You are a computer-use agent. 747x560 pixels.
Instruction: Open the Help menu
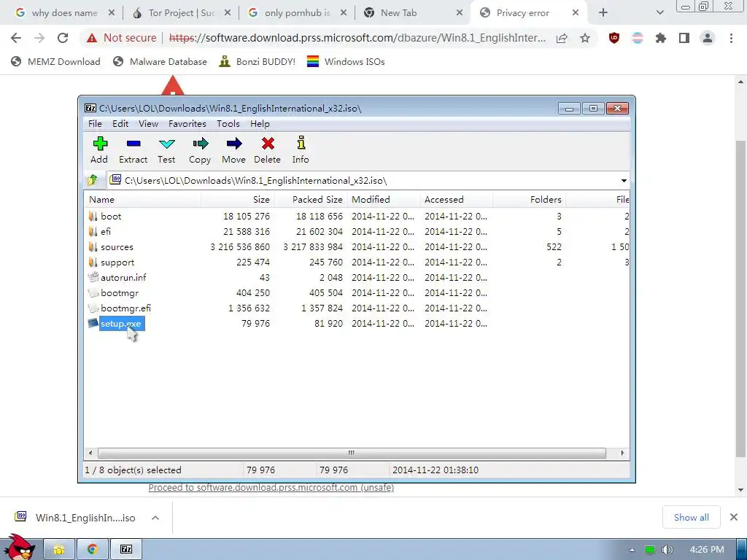click(x=260, y=124)
